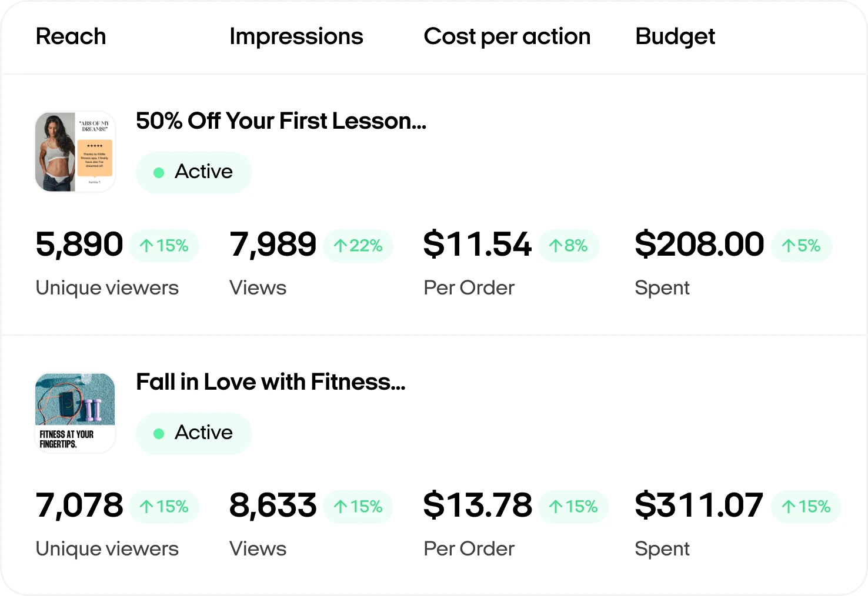The height and width of the screenshot is (596, 868).
Task: Click the Cost per action header
Action: [x=507, y=36]
